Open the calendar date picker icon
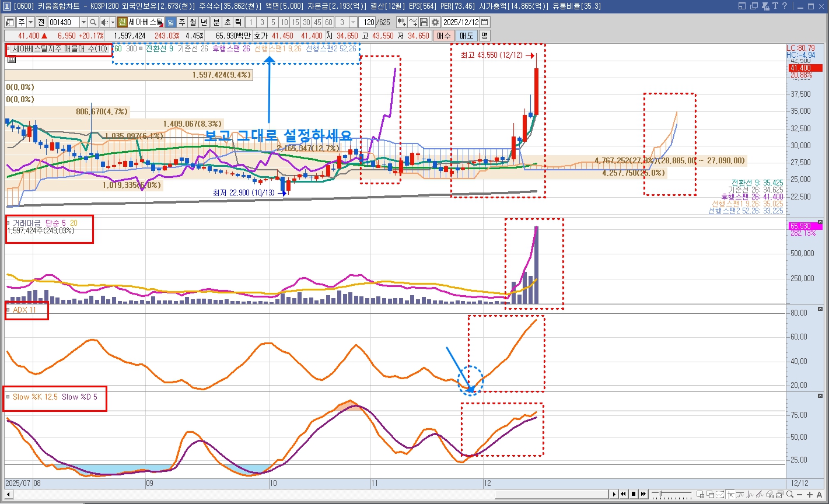The height and width of the screenshot is (504, 829). (484, 22)
